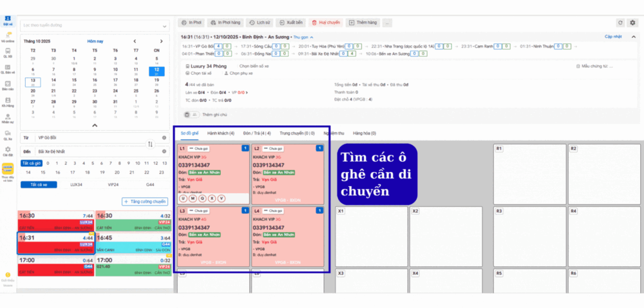Click the empty seat X1 cell
This screenshot has width=644, height=308.
click(370, 235)
